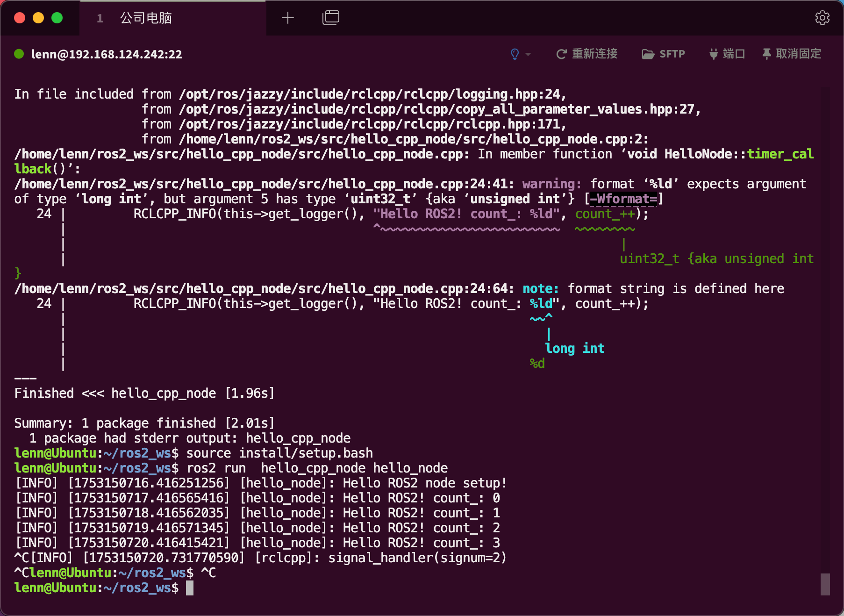Click log line with count_: 3
Screen dimensions: 844x616
[257, 543]
